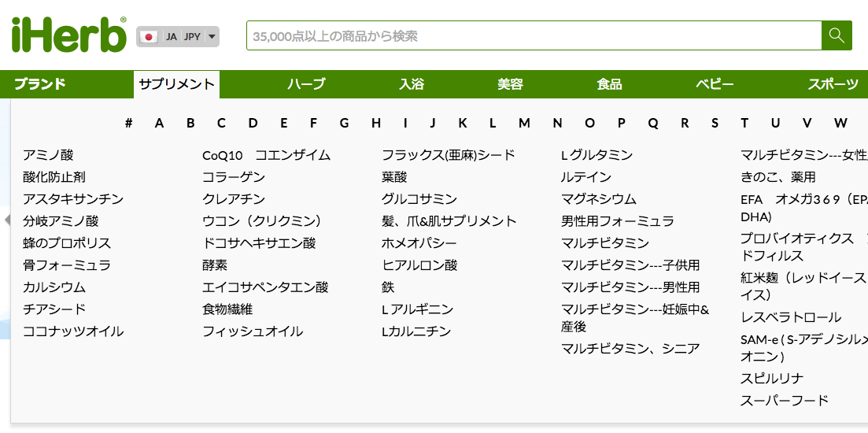Open the エイコサペンタエン酸 category
The height and width of the screenshot is (433, 868).
click(265, 287)
